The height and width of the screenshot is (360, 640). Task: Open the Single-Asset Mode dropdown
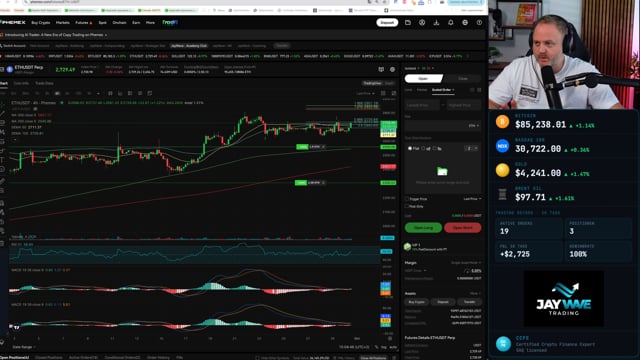[466, 263]
